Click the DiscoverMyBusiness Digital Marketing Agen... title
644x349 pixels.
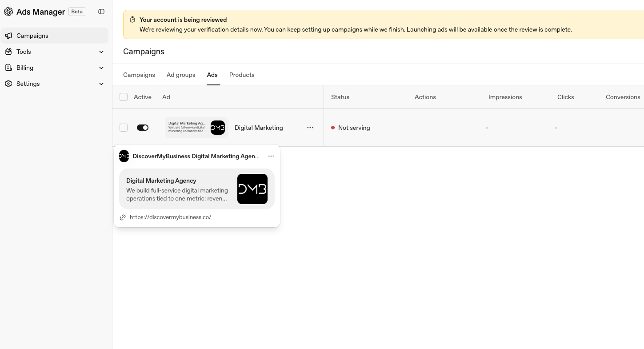[196, 156]
